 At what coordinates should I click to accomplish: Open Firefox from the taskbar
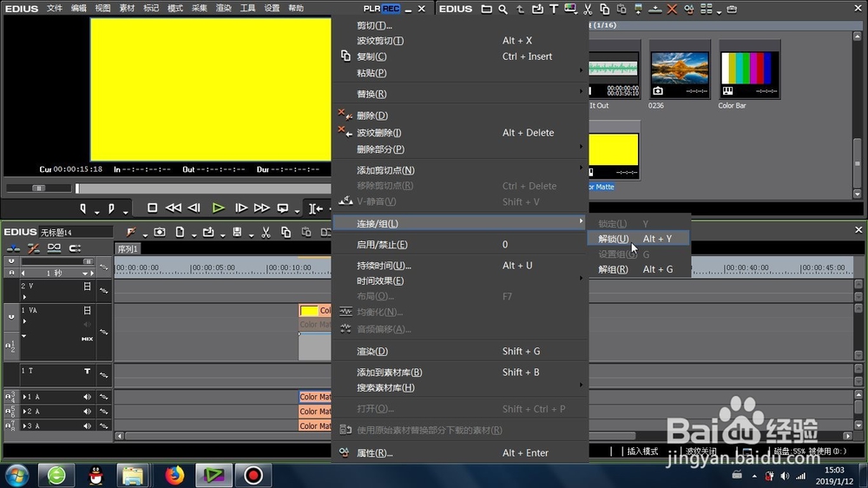(x=174, y=475)
